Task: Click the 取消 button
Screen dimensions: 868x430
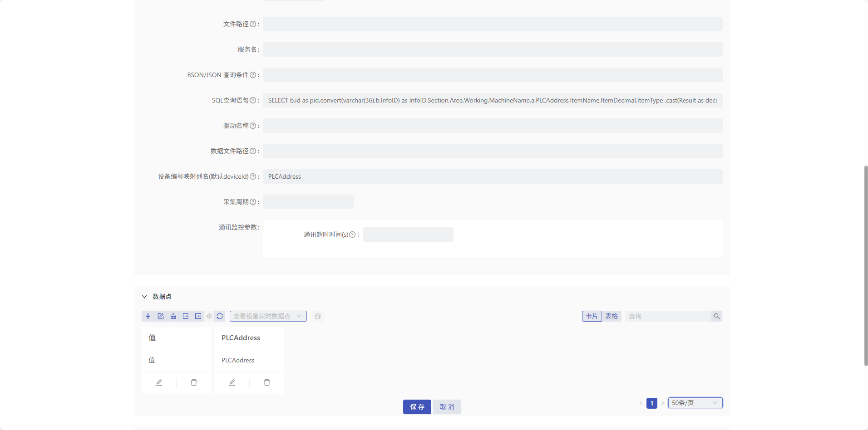Action: pos(447,407)
